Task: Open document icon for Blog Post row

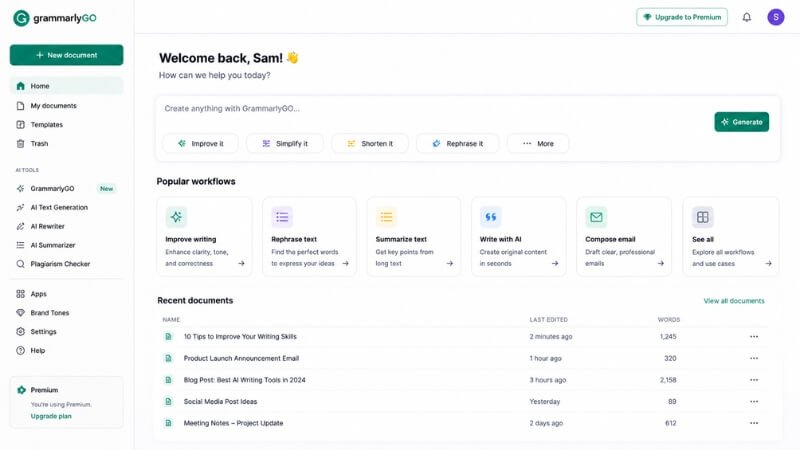Action: tap(168, 380)
